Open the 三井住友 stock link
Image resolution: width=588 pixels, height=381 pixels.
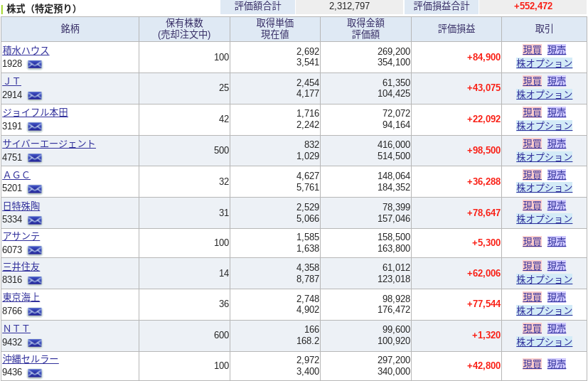coord(21,267)
